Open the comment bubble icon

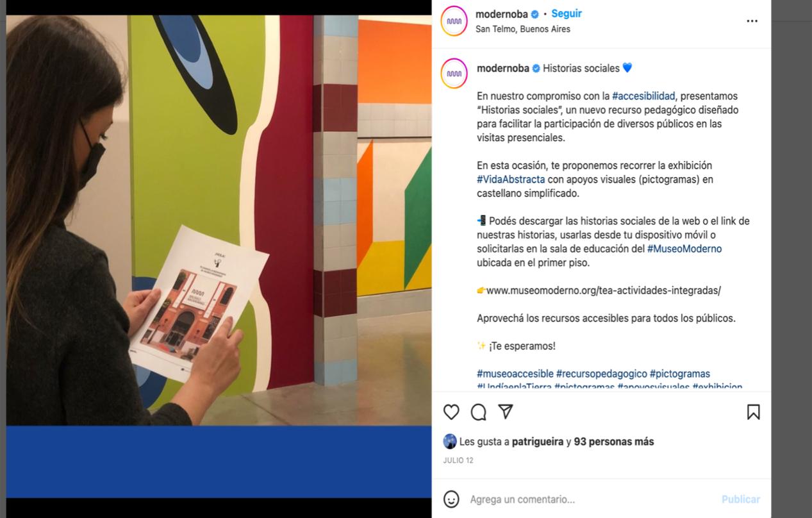(478, 412)
